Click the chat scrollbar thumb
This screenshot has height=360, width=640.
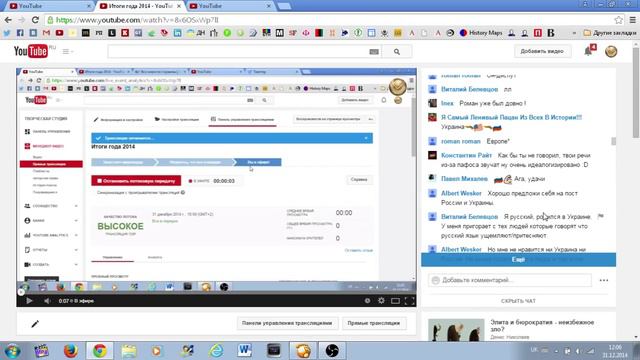pos(613,141)
